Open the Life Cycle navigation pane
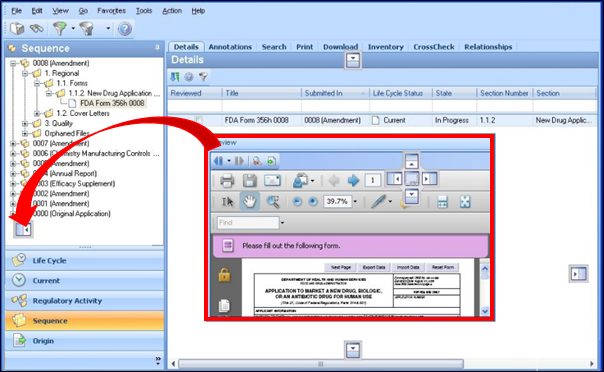Viewport: 604px width, 372px height. click(x=85, y=261)
